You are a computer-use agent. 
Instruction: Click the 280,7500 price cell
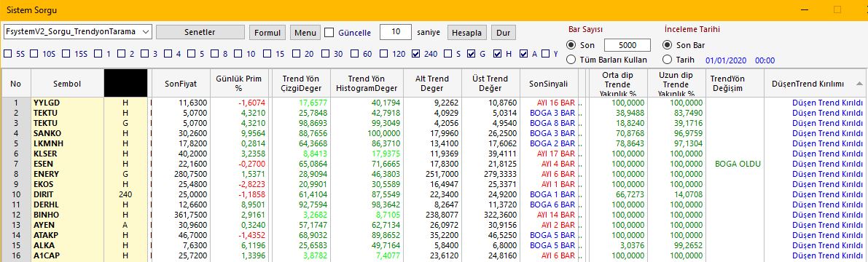click(181, 174)
